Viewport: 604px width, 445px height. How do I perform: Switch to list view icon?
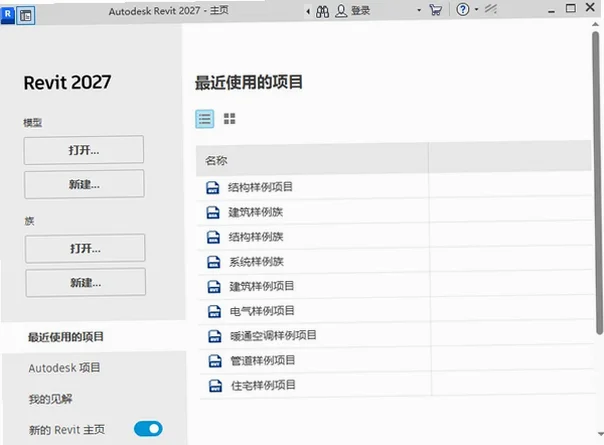click(205, 119)
